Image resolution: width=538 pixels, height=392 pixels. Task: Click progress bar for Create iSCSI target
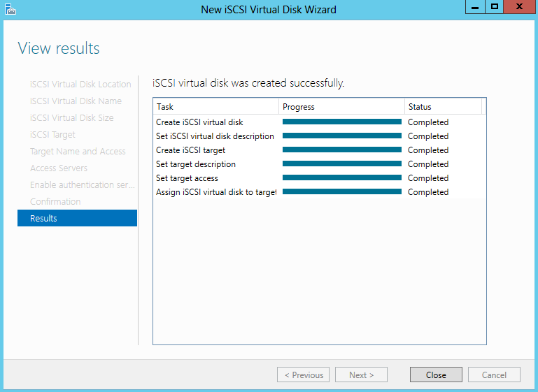pyautogui.click(x=342, y=150)
